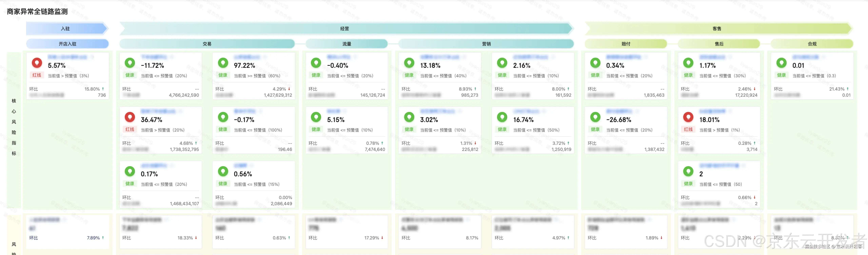This screenshot has height=255, width=868.
Task: Click the green bulb icon beside -11.72%
Action: tap(130, 63)
